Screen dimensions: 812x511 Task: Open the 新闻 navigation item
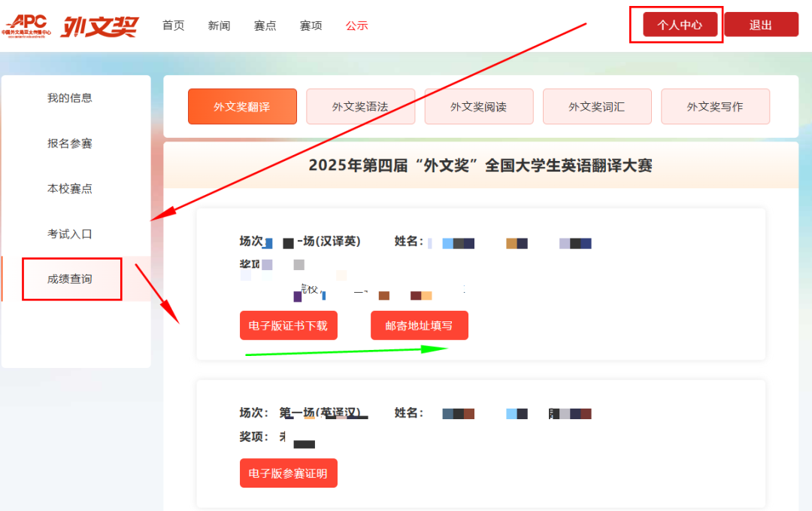click(219, 26)
